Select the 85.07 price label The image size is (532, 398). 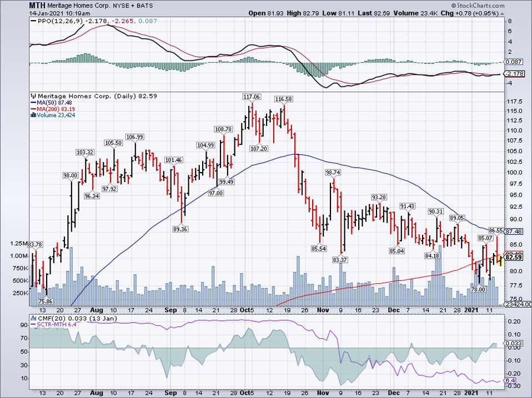click(x=485, y=238)
